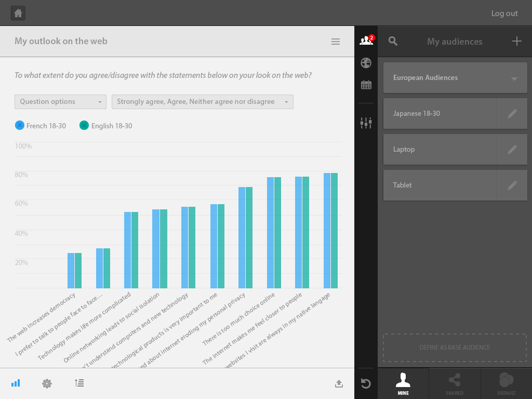Click the 'Online networking leads to social isolation' label
The width and height of the screenshot is (532, 399).
[x=111, y=328]
